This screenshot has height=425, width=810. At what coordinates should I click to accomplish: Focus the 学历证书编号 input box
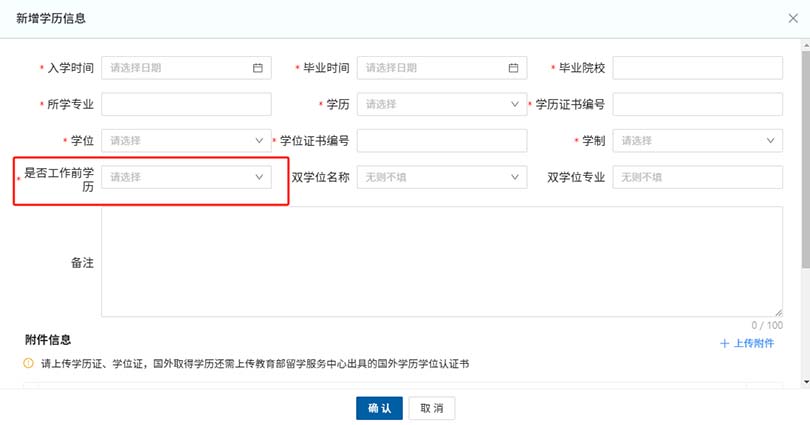pyautogui.click(x=697, y=104)
